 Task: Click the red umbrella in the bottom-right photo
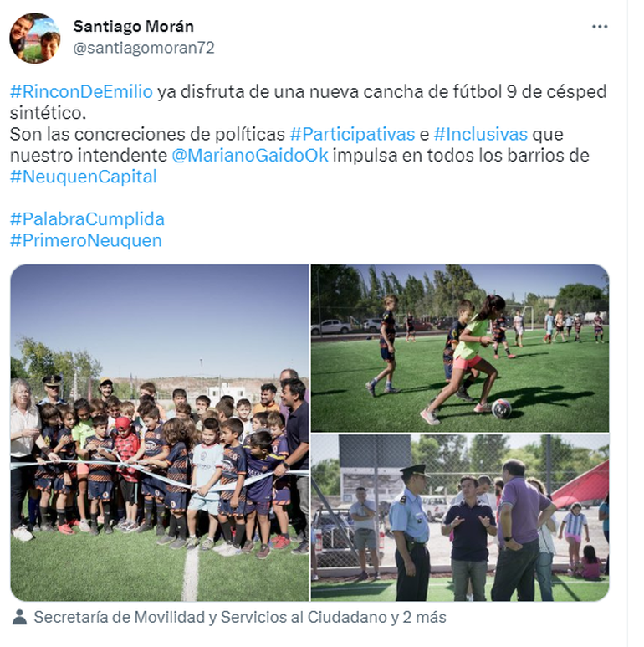[584, 484]
